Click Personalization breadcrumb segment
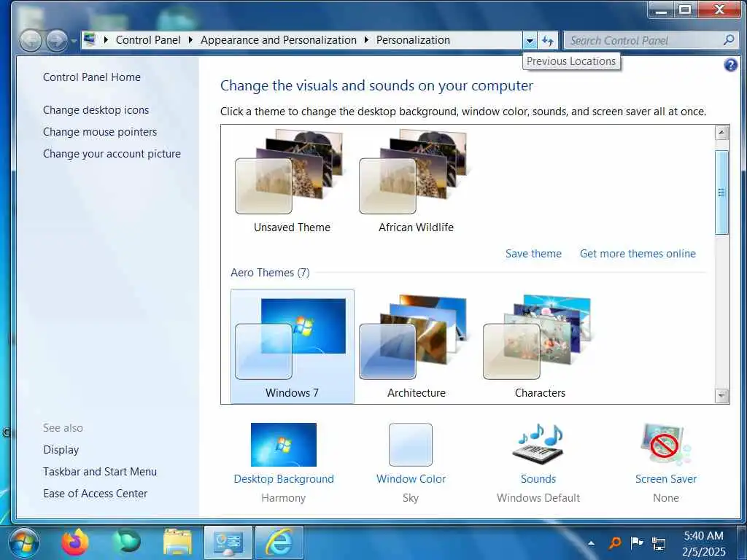The image size is (747, 560). coord(413,40)
